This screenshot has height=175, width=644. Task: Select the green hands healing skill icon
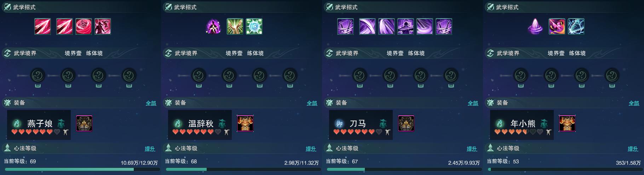click(x=235, y=27)
